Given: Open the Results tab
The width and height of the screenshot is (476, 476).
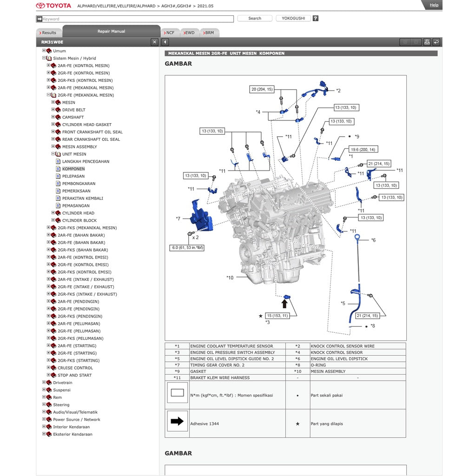Looking at the screenshot, I should [48, 33].
